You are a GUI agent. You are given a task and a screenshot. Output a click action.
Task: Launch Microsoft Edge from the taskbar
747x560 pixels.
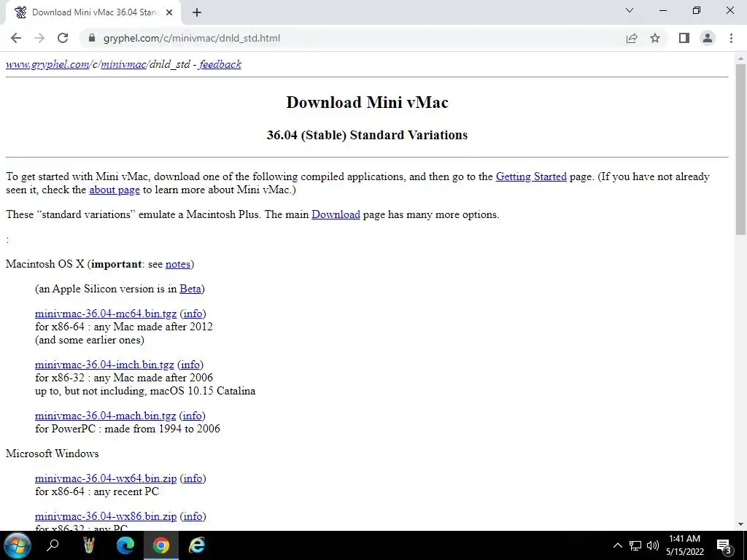coord(125,545)
